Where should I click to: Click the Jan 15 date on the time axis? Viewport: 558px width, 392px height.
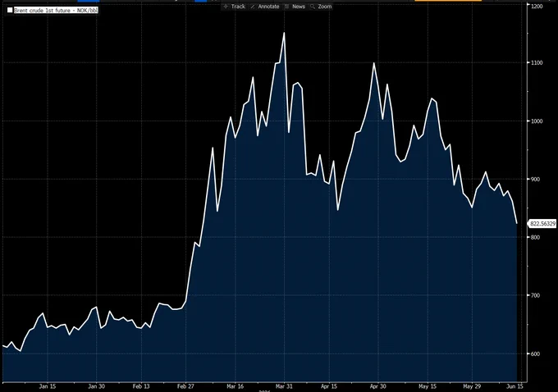click(x=48, y=386)
